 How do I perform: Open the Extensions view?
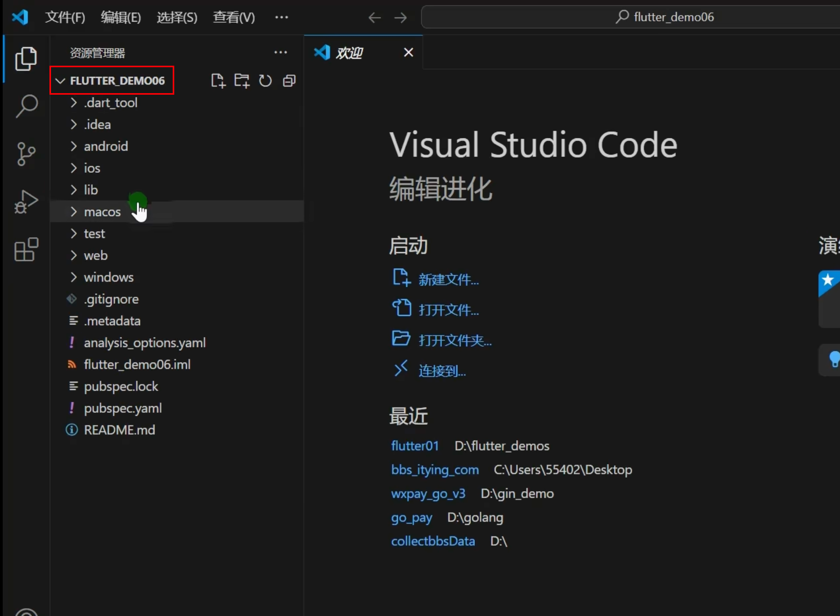point(26,250)
